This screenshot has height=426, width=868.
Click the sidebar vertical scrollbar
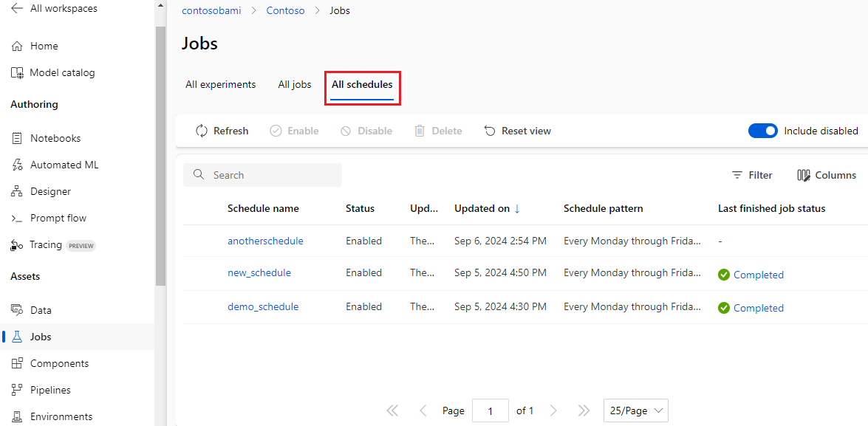160,155
